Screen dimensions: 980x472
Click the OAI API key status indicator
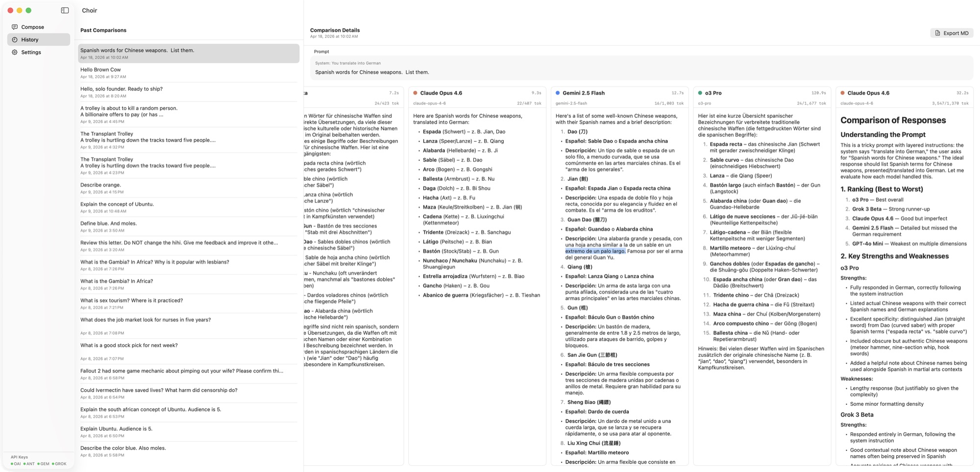click(16, 464)
